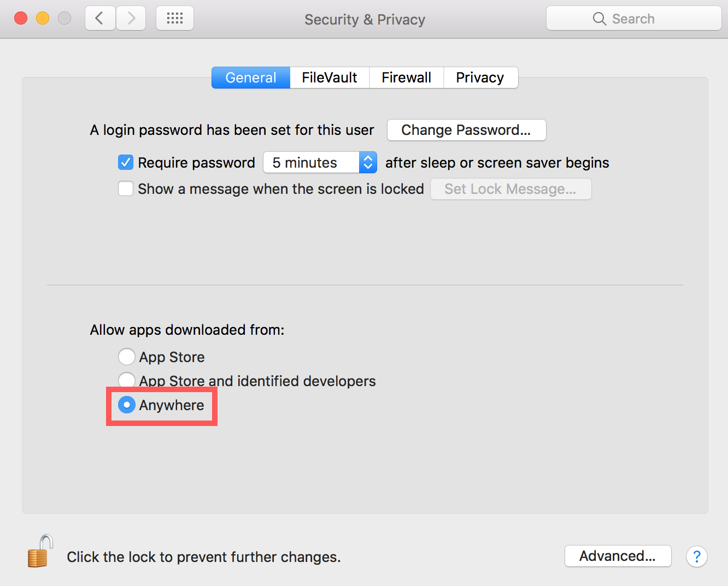This screenshot has width=728, height=586.
Task: Show all preferences grid icon
Action: click(x=175, y=19)
